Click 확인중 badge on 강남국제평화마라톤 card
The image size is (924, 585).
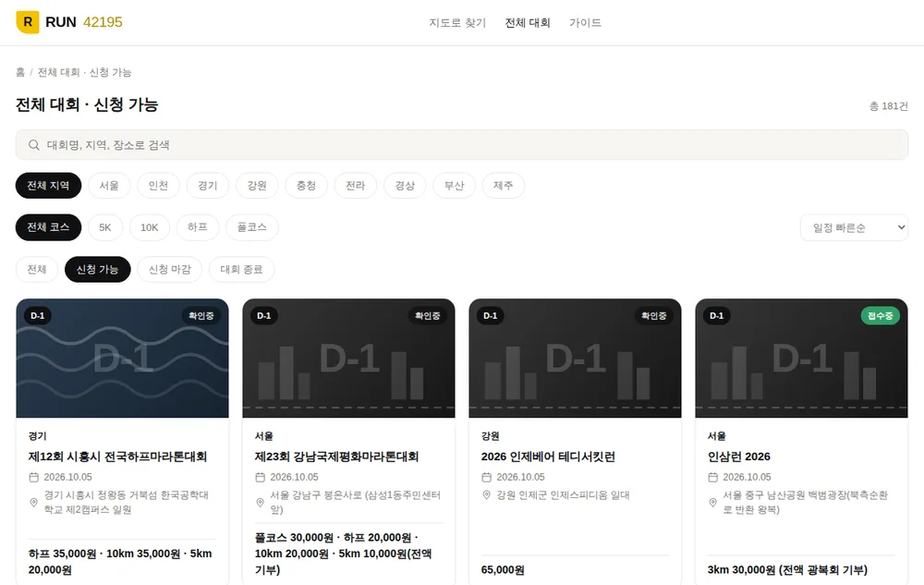[x=427, y=316]
